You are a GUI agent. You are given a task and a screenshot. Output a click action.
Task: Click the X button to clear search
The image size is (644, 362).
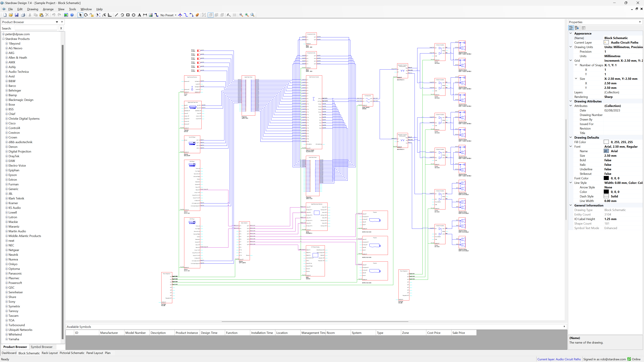[61, 28]
